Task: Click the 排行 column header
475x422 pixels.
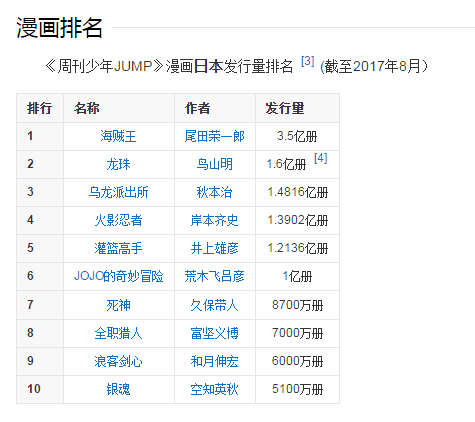Action: pyautogui.click(x=40, y=108)
